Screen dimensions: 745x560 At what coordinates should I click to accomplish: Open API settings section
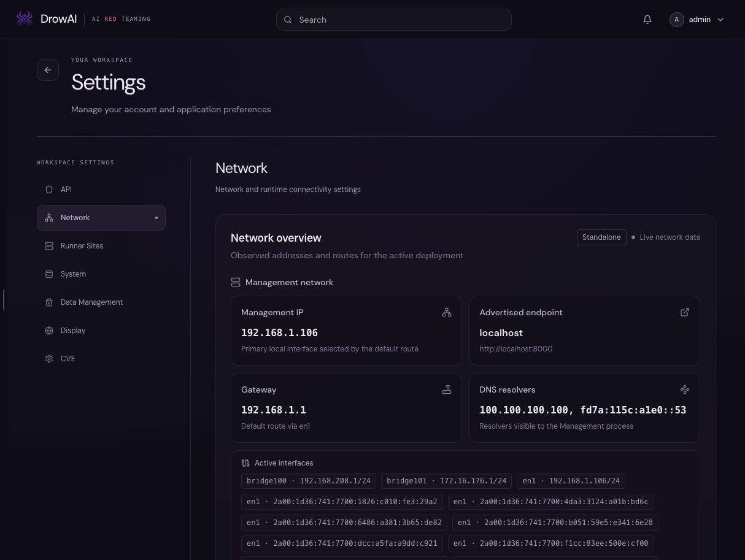coord(101,190)
